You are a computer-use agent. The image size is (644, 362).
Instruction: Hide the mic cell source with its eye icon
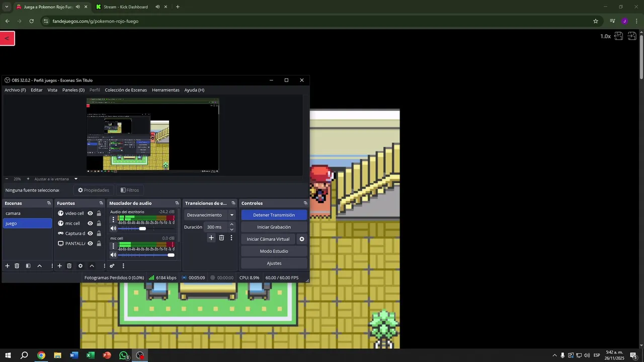tap(90, 223)
